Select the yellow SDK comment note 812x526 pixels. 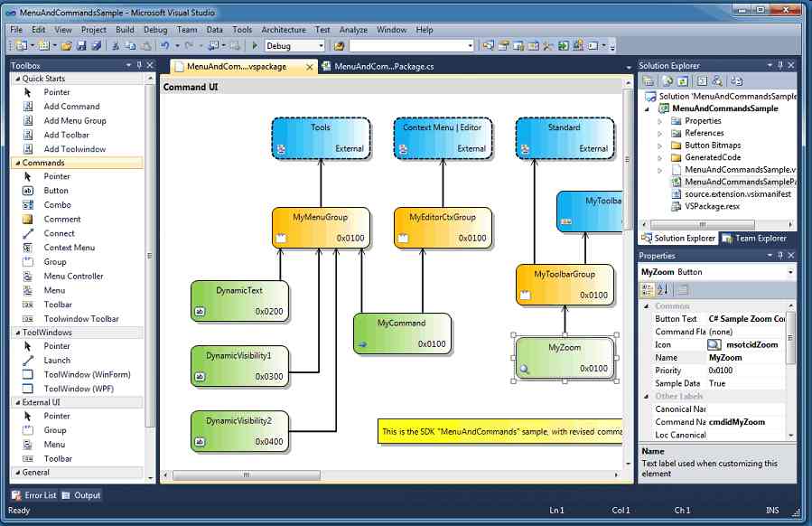point(499,432)
